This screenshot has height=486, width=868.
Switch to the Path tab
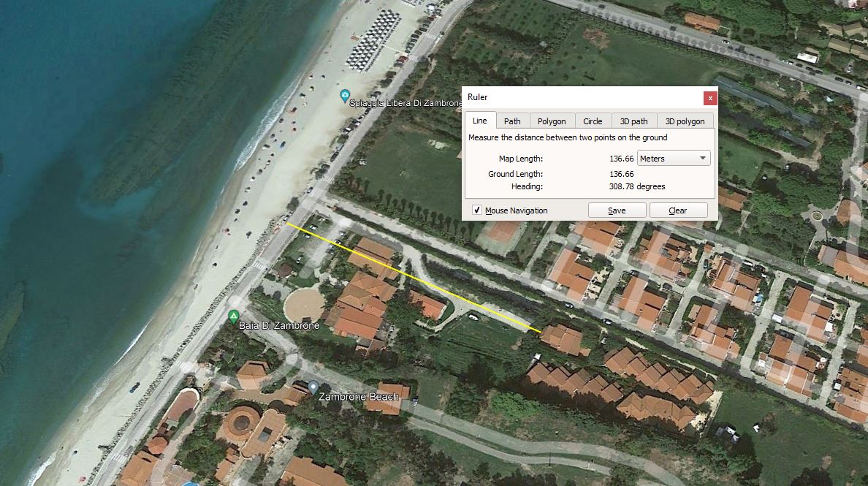[x=512, y=121]
